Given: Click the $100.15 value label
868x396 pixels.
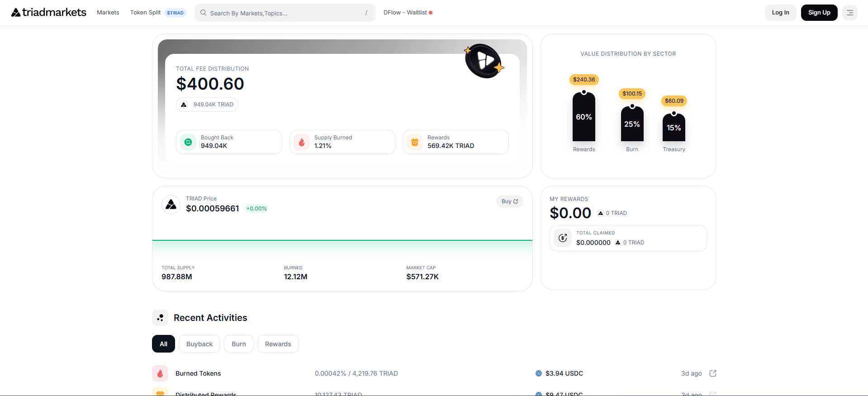Looking at the screenshot, I should click(632, 94).
